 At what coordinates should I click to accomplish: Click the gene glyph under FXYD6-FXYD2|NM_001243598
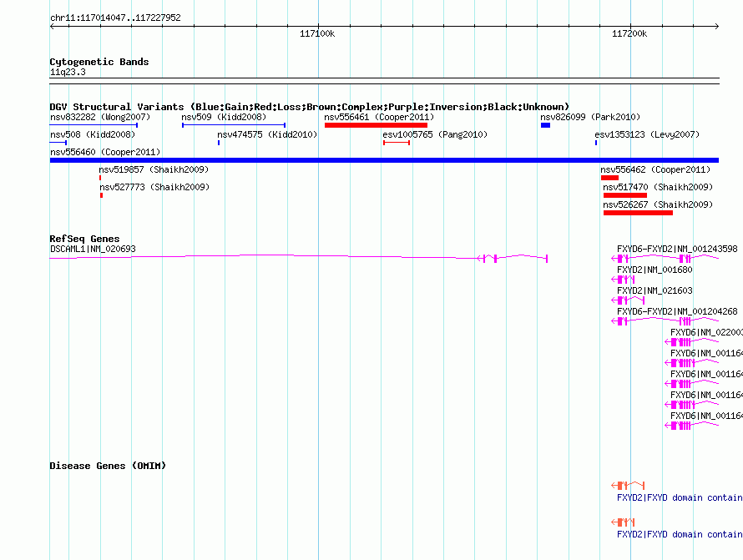pos(665,258)
